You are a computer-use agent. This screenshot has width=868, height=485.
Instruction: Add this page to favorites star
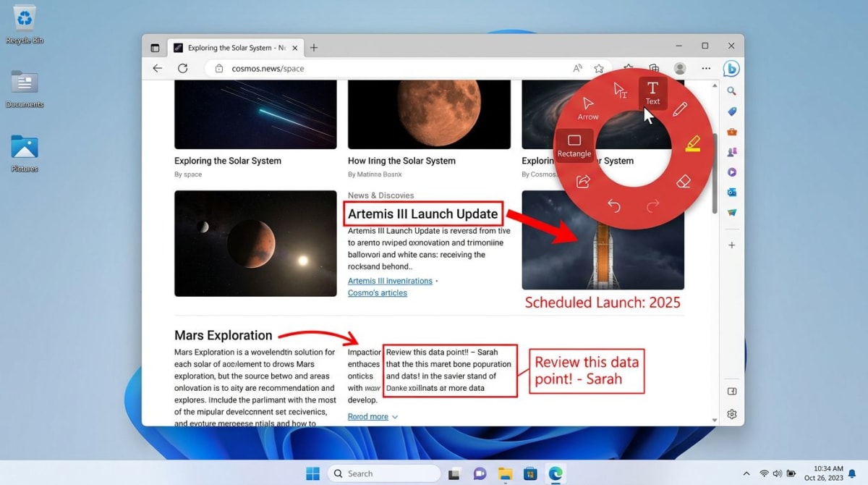pos(599,68)
